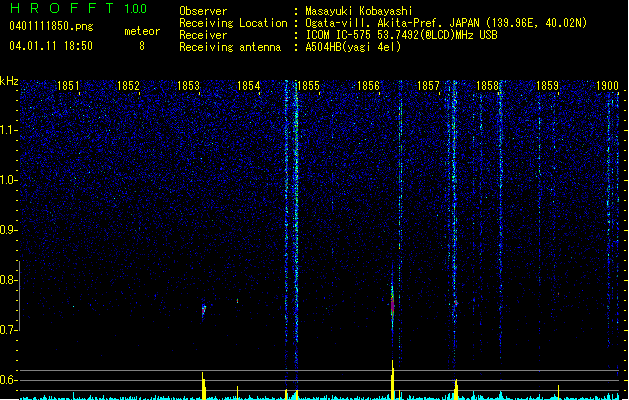Click the ICOM IC-575 receiver text
The height and width of the screenshot is (400, 629).
point(402,35)
